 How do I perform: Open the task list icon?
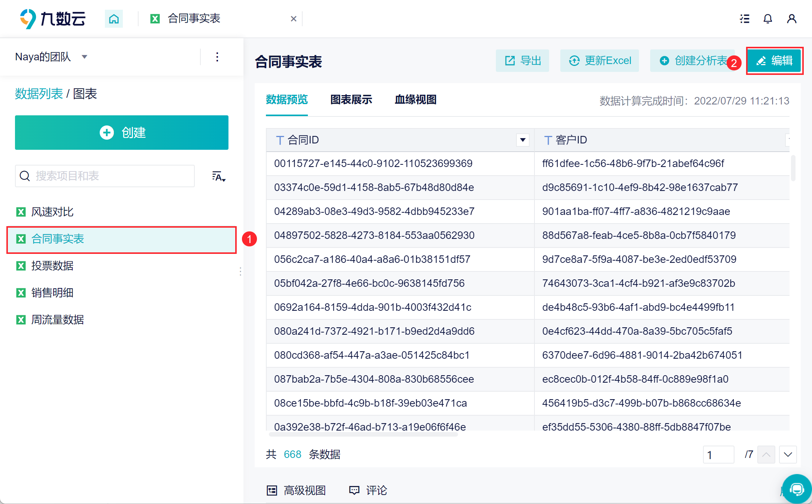tap(745, 19)
